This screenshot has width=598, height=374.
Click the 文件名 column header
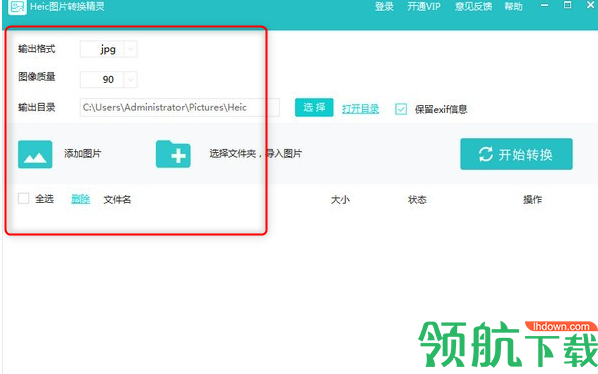[x=117, y=199]
